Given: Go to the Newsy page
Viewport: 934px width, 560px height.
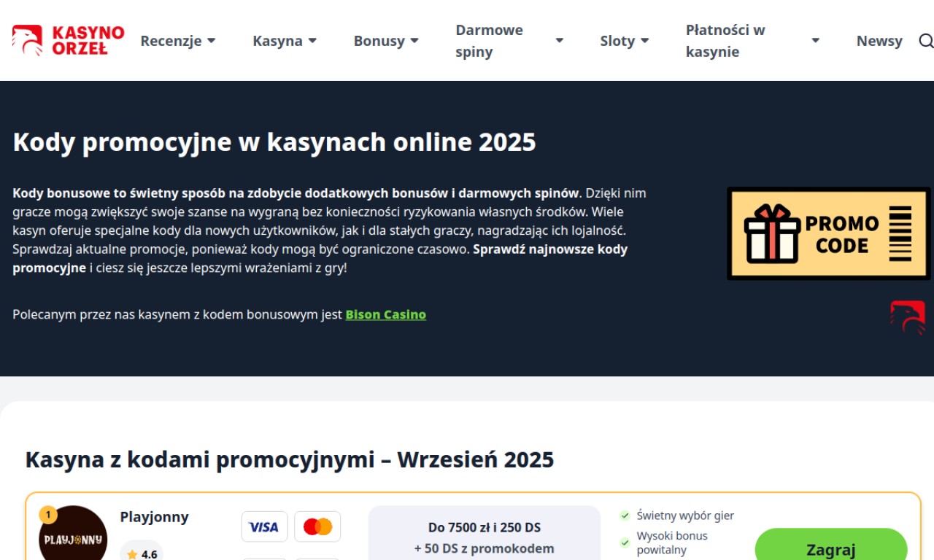Looking at the screenshot, I should tap(879, 41).
